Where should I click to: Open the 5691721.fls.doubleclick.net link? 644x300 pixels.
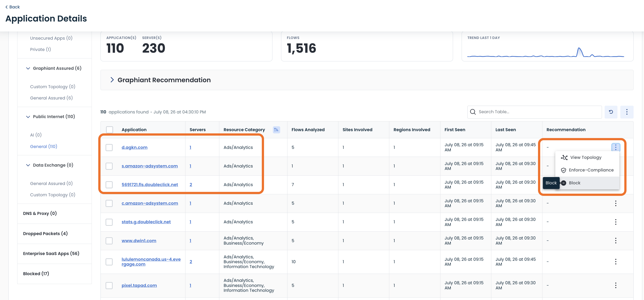click(x=150, y=185)
